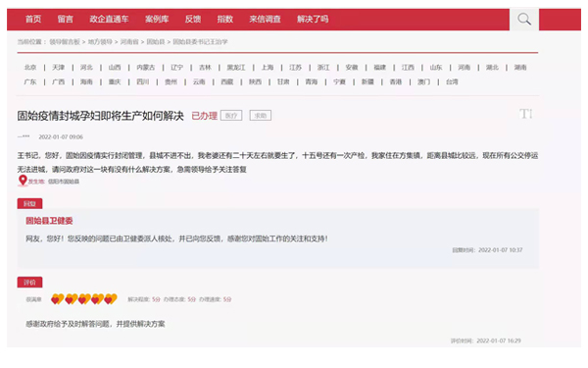Open 解决了吗 in the top navigation
Screen dimensions: 588x368
coord(313,20)
